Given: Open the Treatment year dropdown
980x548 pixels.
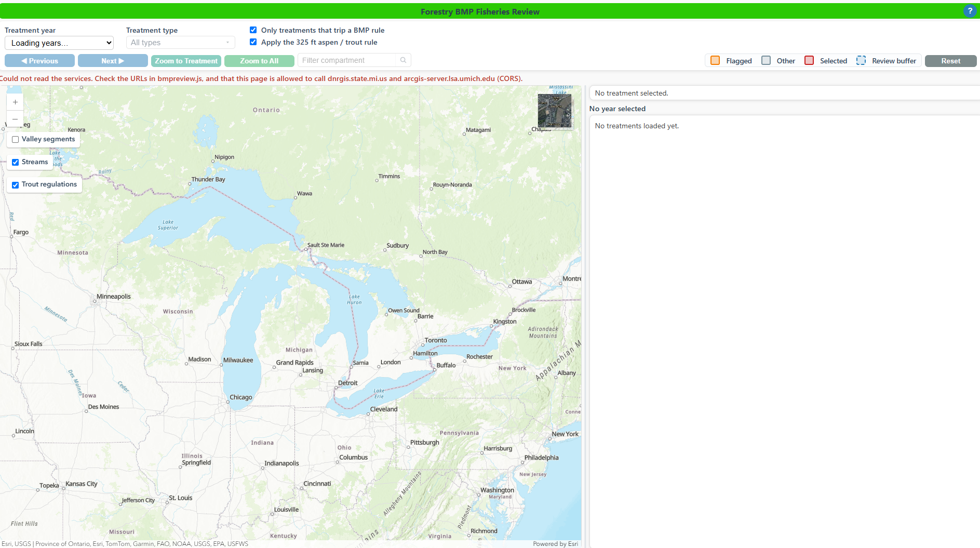Looking at the screenshot, I should [x=59, y=43].
